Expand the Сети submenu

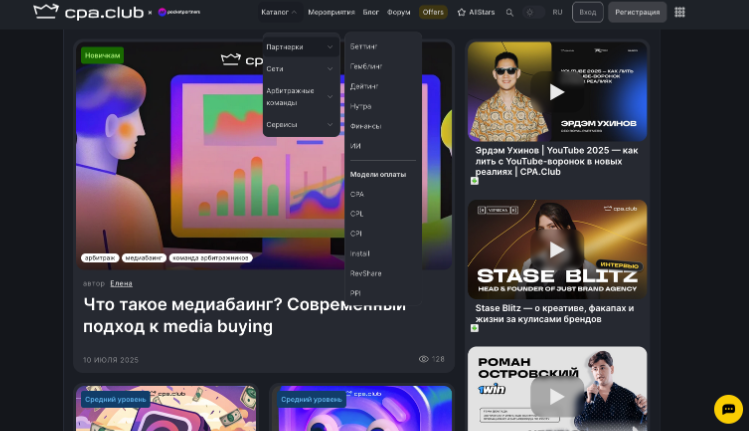point(300,69)
